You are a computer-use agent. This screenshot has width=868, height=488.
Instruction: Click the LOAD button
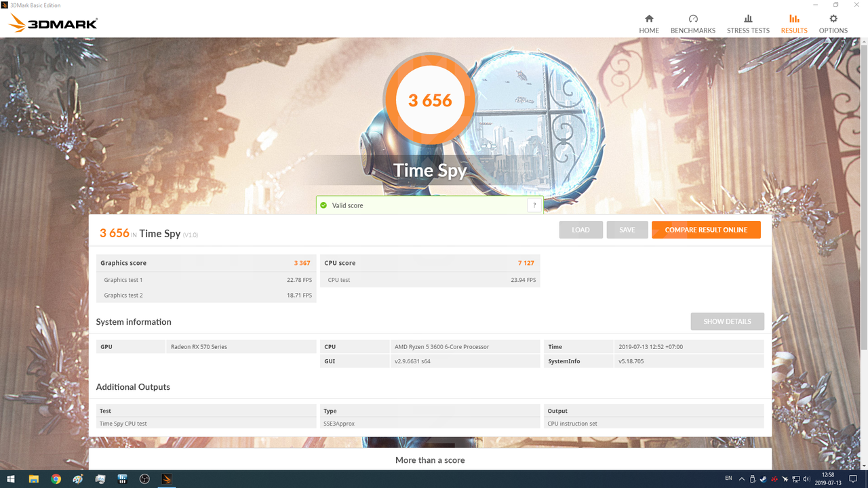[580, 229]
